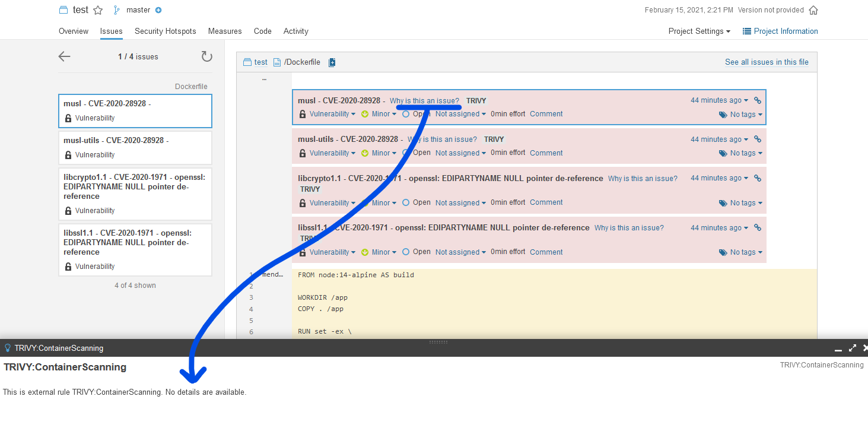Open Not assigned dropdown for libssl1.1 issue
This screenshot has height=447, width=868.
tap(460, 252)
